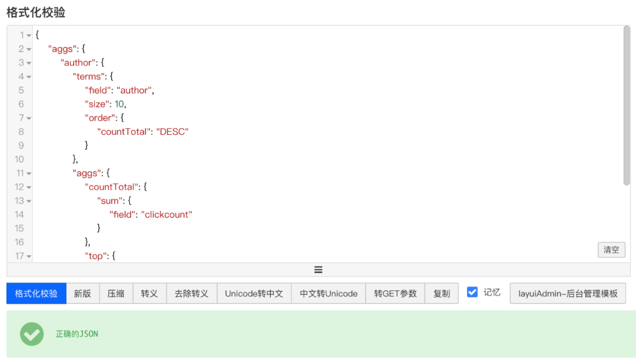636x364 pixels.
Task: Convert to GET params with 转GET参数
Action: point(395,293)
